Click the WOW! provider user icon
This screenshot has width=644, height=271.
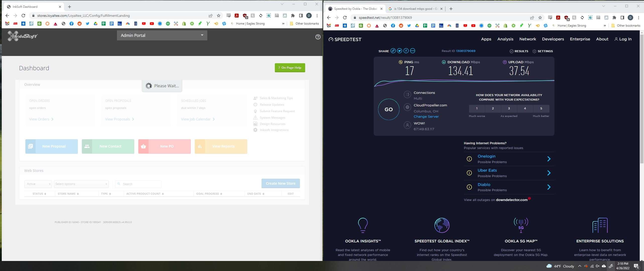tap(407, 125)
